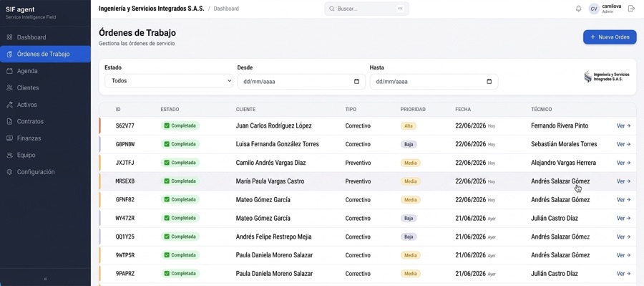Select Contratos in the sidebar menu
644x286 pixels.
point(45,121)
